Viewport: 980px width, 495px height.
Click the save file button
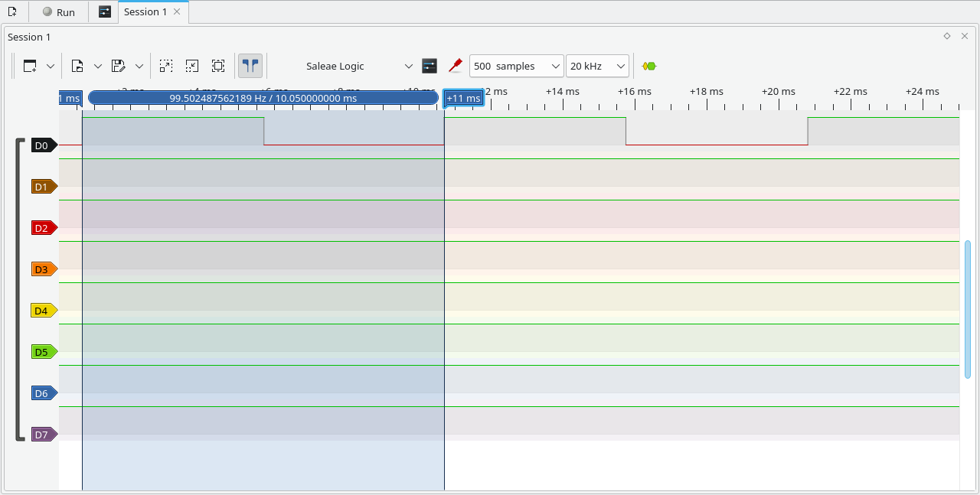[118, 66]
